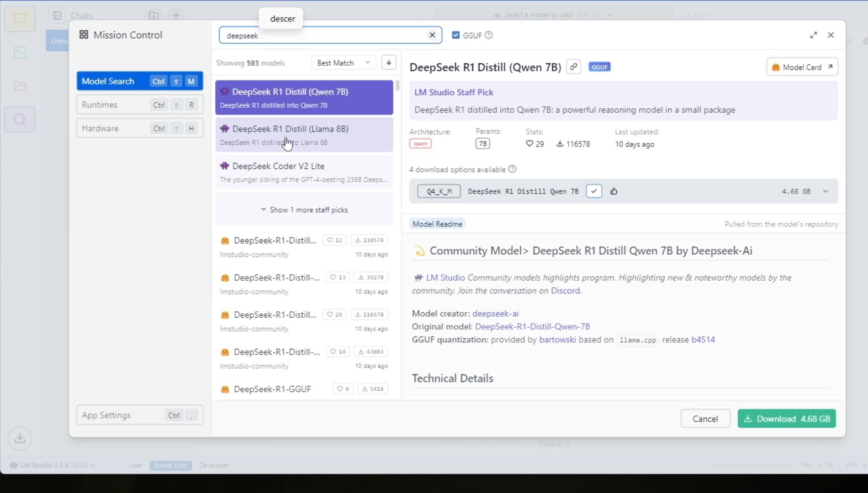
Task: Click the Download 4.68 GB button
Action: click(786, 419)
